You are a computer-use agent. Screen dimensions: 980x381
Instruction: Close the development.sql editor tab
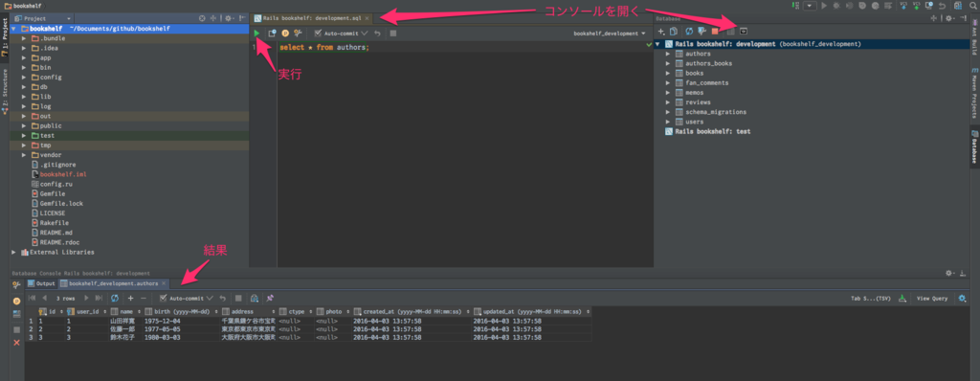click(367, 18)
